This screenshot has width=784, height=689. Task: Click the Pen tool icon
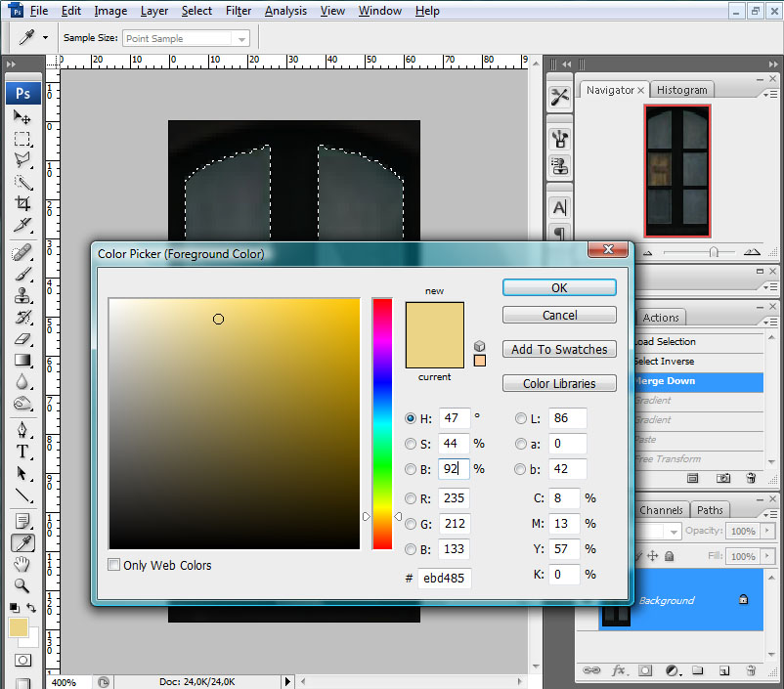(22, 429)
